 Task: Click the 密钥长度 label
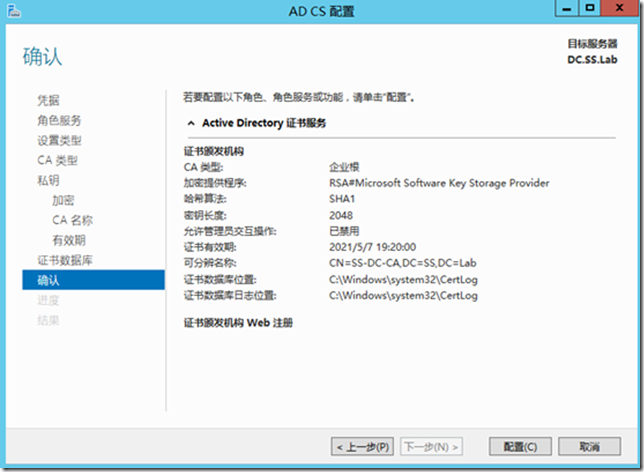click(205, 215)
